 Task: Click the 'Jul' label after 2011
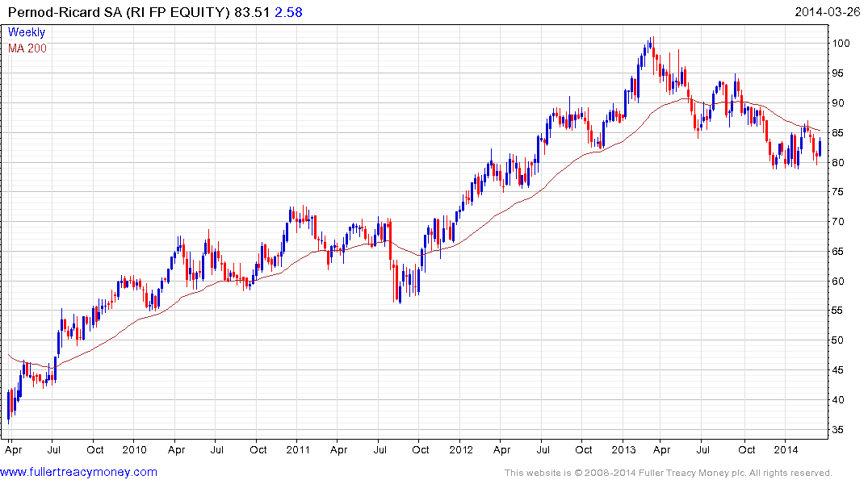pos(379,449)
